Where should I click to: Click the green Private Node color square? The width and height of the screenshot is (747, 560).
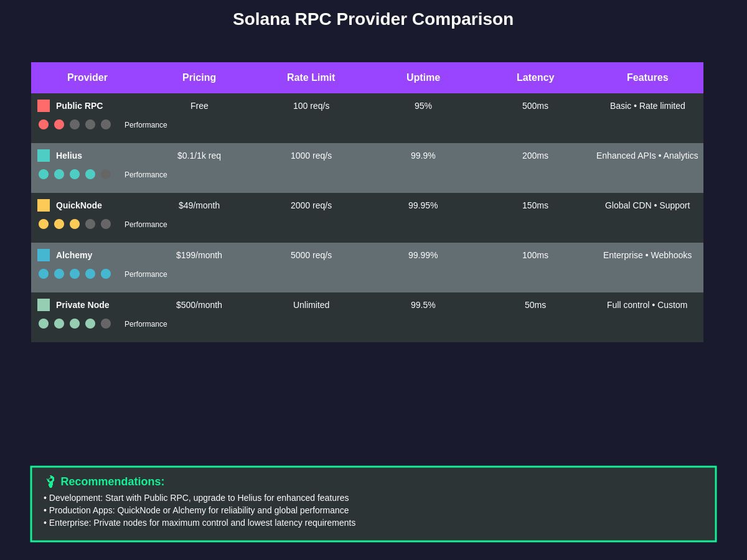[x=44, y=305]
